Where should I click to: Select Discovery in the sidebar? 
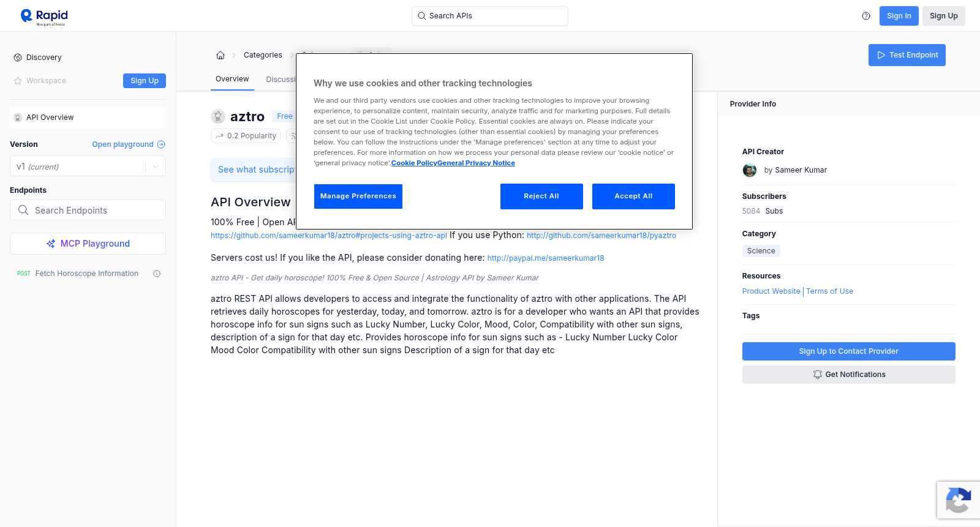[x=43, y=58]
